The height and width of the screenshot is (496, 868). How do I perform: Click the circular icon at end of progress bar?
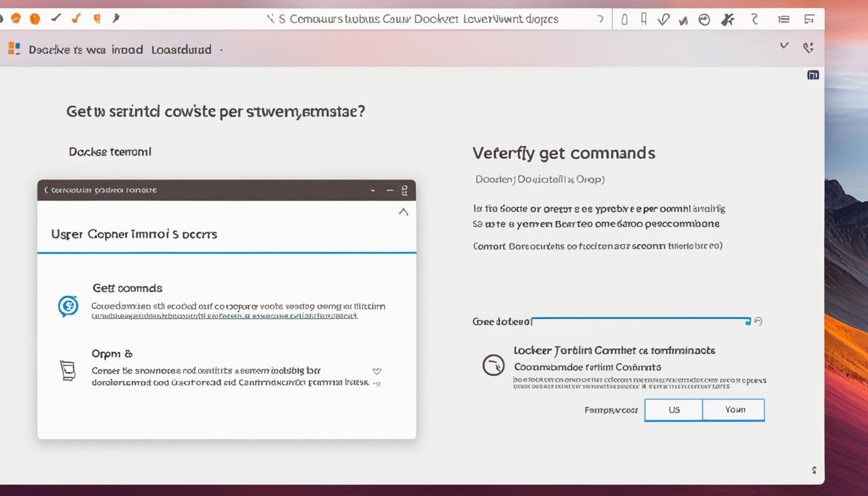point(758,321)
